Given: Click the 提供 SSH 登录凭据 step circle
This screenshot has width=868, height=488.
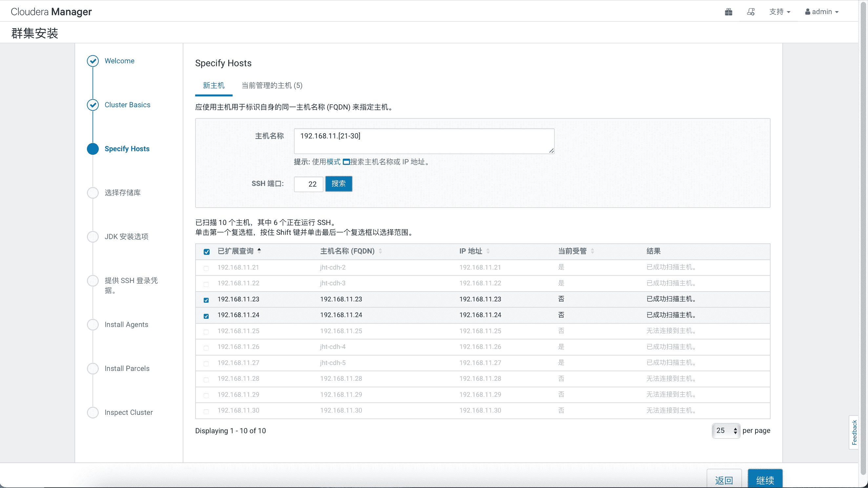Looking at the screenshot, I should pos(93,280).
